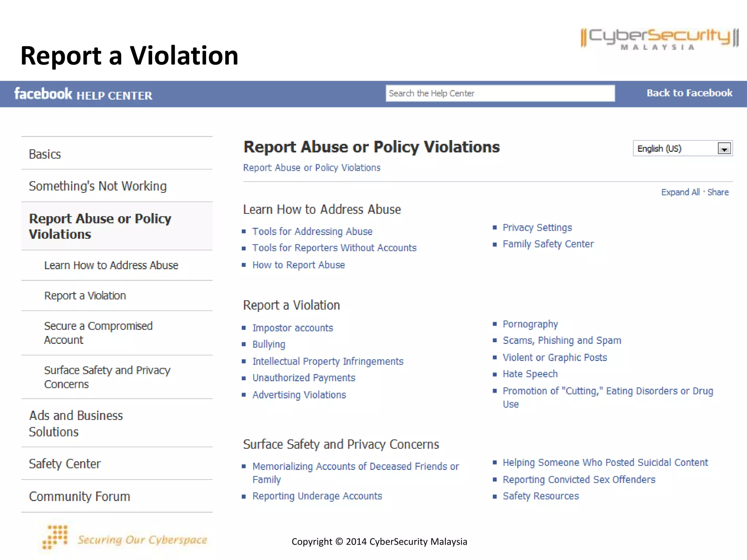Select Learn How to Address Abuse sidebar item

pyautogui.click(x=117, y=265)
